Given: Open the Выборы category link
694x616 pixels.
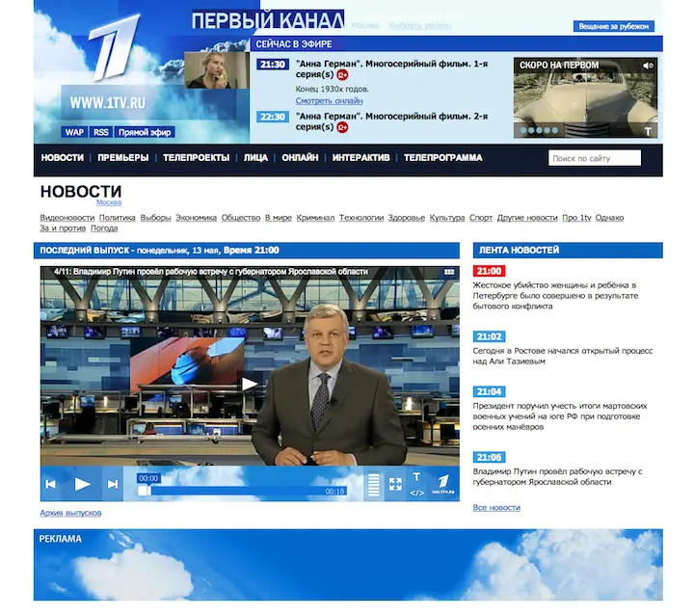Looking at the screenshot, I should (155, 218).
